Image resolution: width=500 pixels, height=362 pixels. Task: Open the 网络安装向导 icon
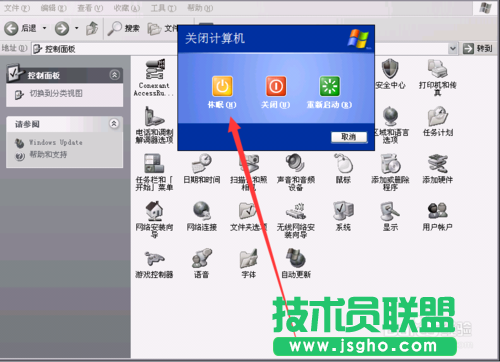[154, 220]
